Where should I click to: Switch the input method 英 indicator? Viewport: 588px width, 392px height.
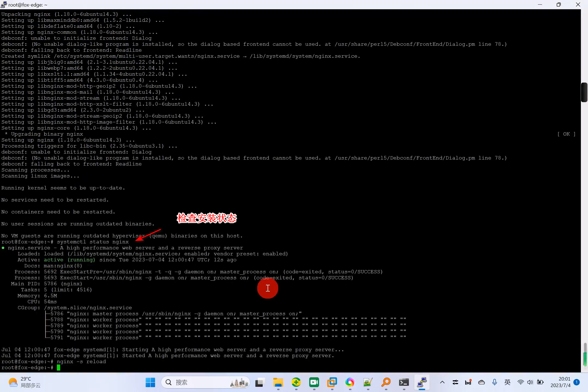tap(507, 382)
